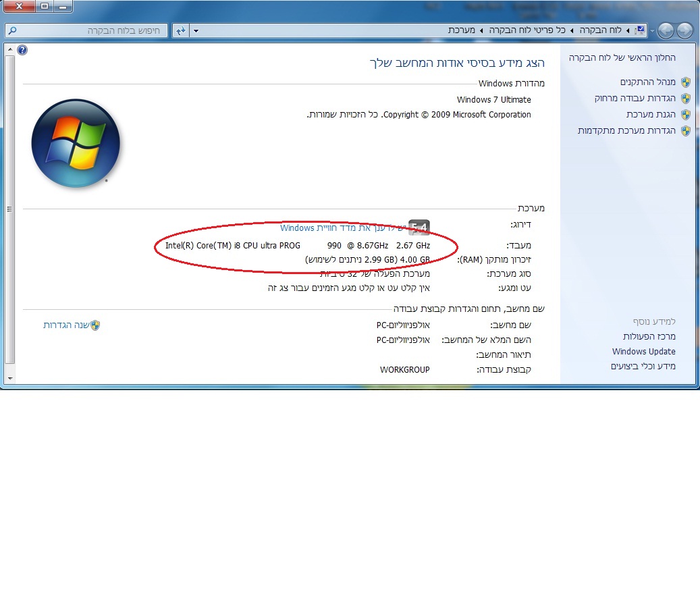Minimize the System window
This screenshot has height=613, width=700.
coord(63,6)
